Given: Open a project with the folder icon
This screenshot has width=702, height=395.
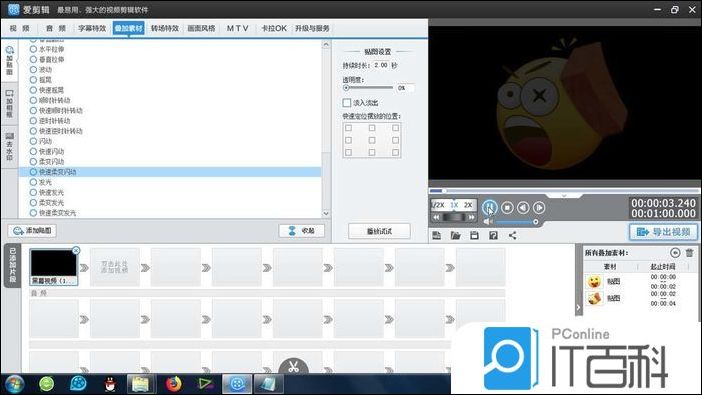Looking at the screenshot, I should (x=455, y=236).
